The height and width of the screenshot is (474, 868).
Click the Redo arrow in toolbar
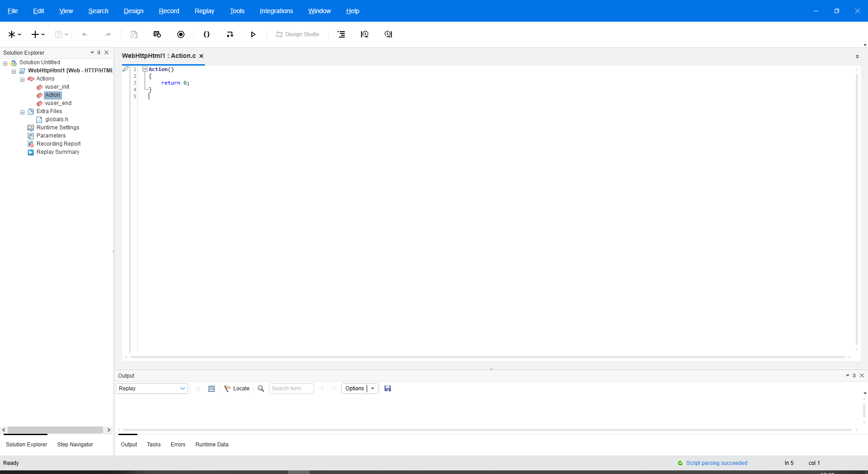pyautogui.click(x=108, y=34)
